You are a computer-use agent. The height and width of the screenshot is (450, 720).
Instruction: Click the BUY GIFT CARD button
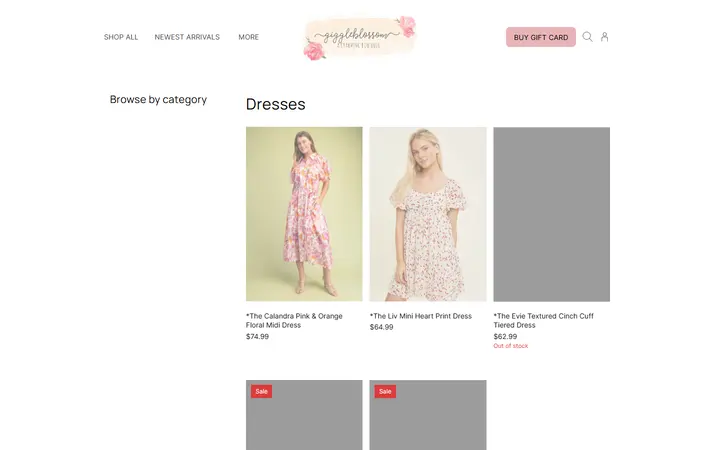(x=541, y=37)
